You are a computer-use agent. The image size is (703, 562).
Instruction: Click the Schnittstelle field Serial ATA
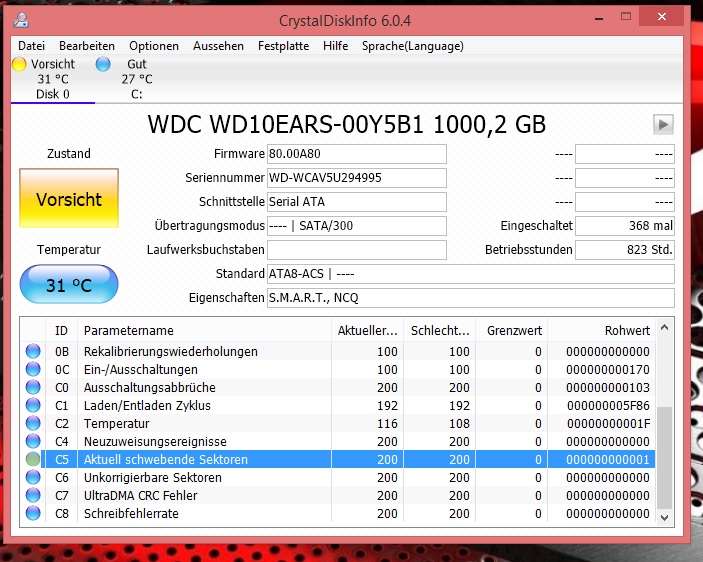coord(357,202)
